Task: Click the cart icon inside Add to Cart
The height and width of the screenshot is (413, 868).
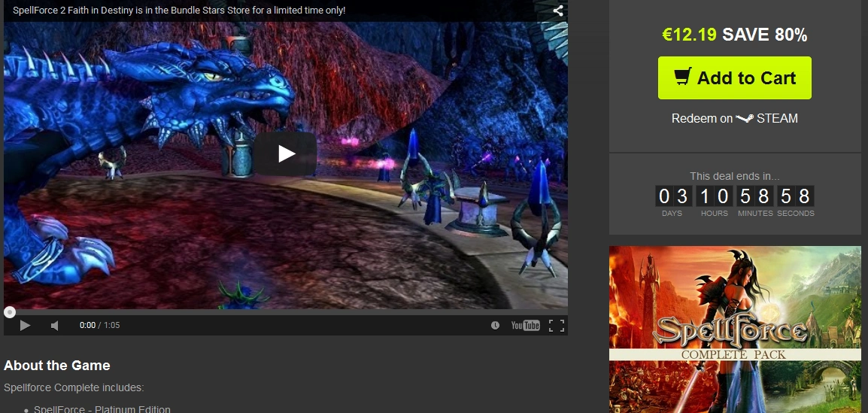Action: point(682,77)
